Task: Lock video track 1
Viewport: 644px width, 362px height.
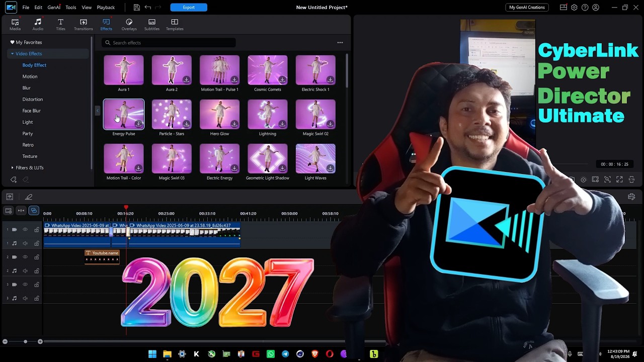Action: tap(37, 230)
